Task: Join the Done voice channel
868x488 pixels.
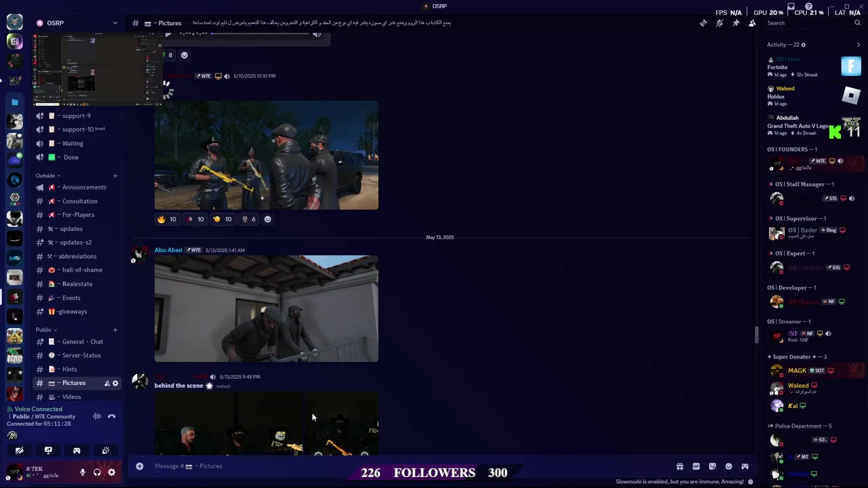Action: (77, 157)
